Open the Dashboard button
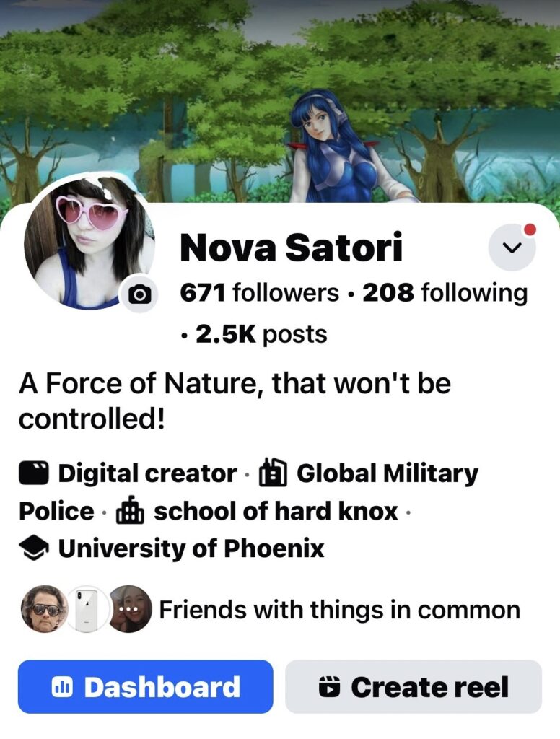 (x=146, y=687)
